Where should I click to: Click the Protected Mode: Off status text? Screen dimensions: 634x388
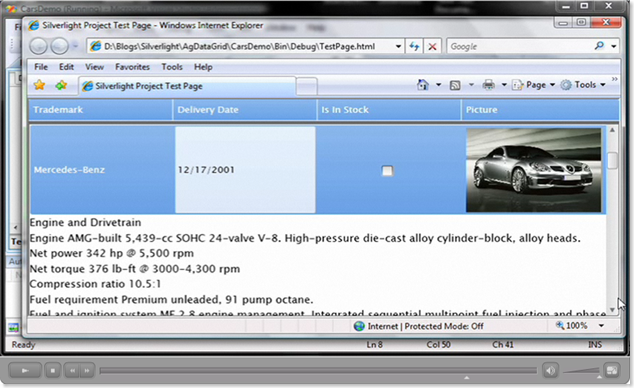444,326
